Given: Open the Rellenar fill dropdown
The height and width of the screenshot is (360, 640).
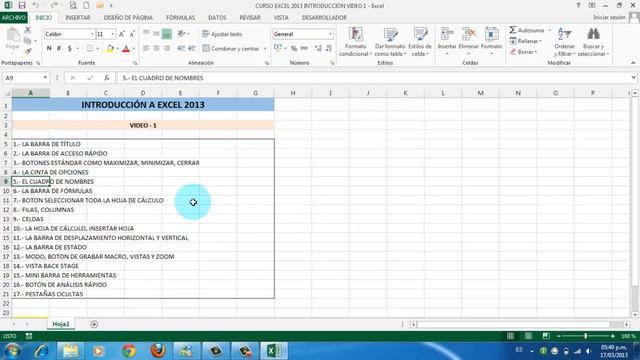Looking at the screenshot, I should click(526, 41).
